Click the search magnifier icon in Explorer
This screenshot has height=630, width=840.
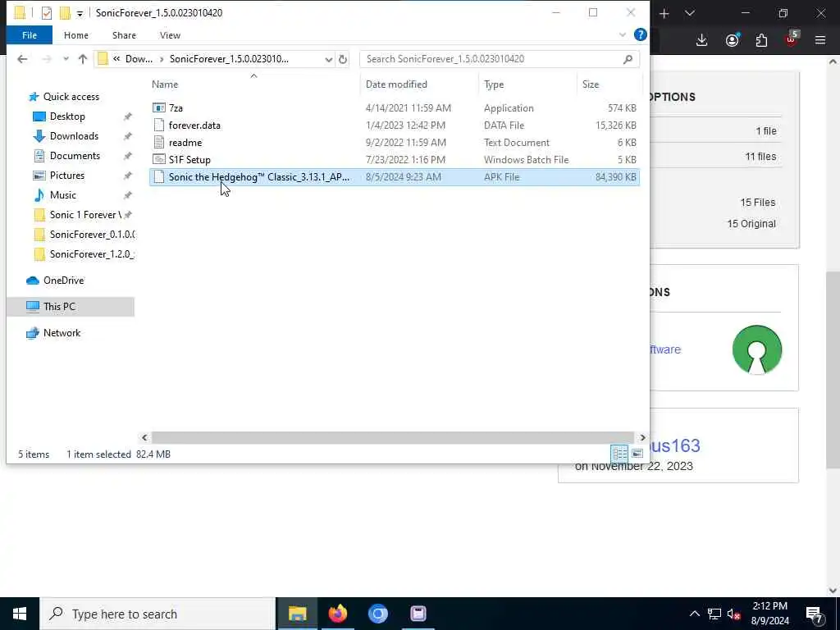pos(628,59)
